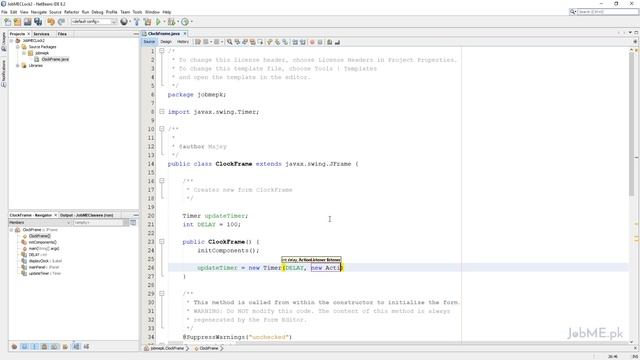This screenshot has height=360, width=640.
Task: Switch to the Services tab
Action: tap(41, 34)
